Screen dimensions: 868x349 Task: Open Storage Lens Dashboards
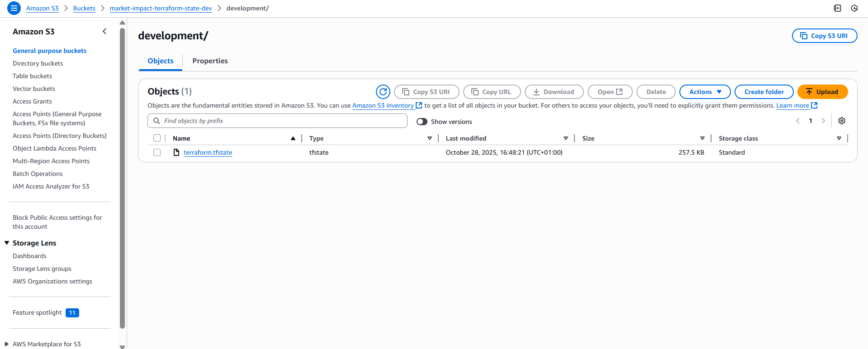tap(29, 256)
